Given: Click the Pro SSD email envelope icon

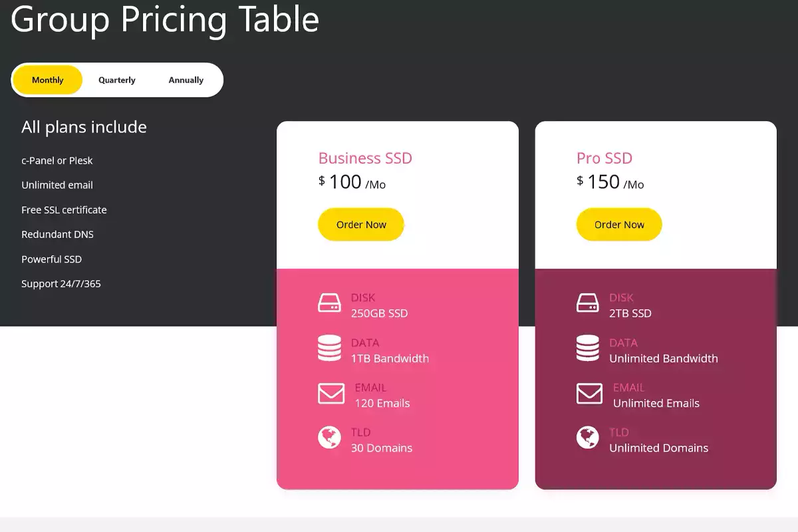Looking at the screenshot, I should 589,394.
